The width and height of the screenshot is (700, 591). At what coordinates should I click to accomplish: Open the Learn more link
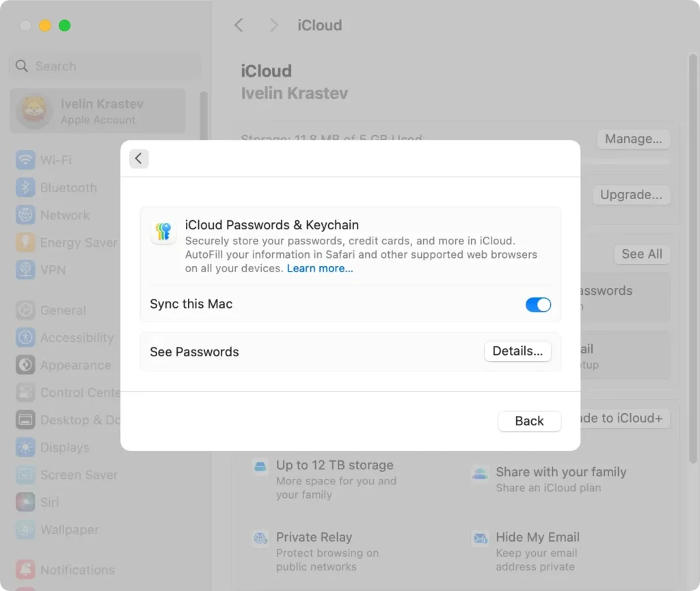coord(319,268)
